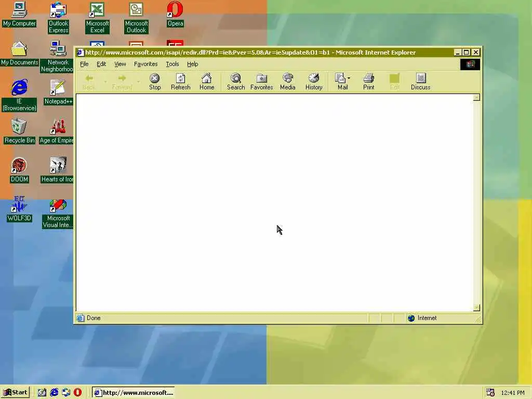
Task: Select the DOOM desktop shortcut
Action: [19, 170]
